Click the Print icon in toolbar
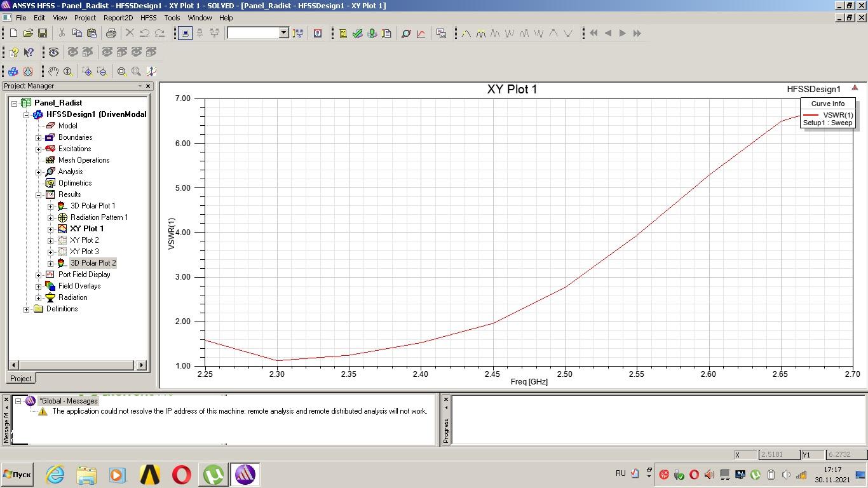 [x=111, y=33]
